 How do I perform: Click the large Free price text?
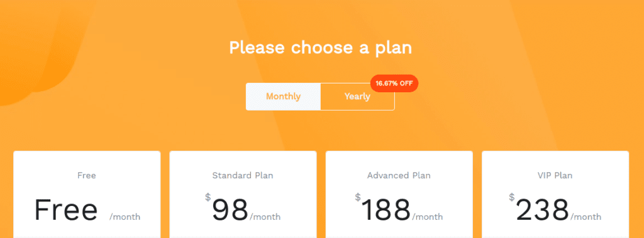pos(65,210)
